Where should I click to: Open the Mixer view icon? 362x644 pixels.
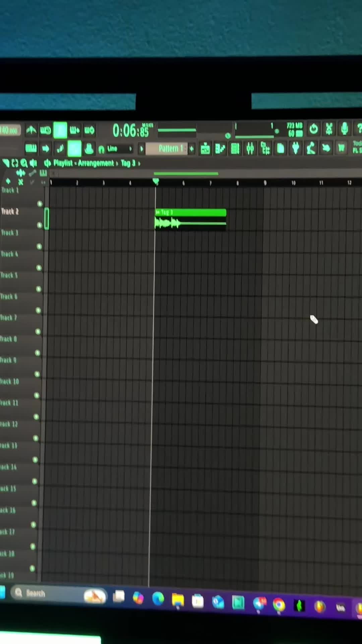(250, 148)
